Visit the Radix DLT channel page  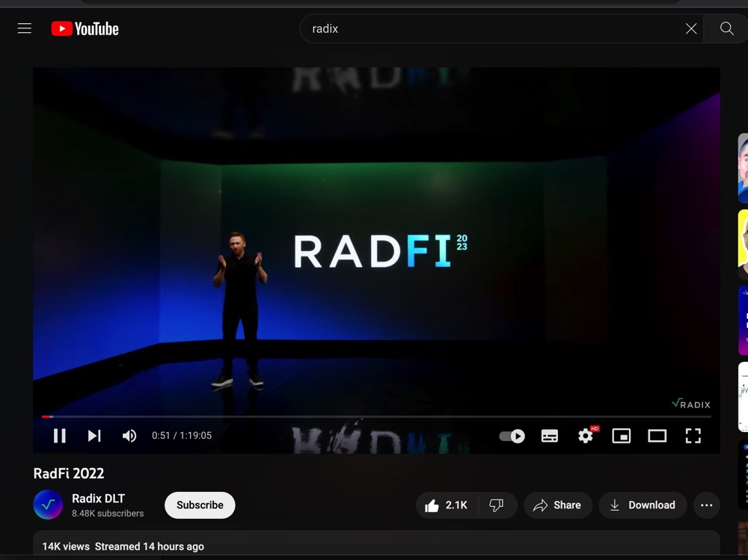(x=98, y=498)
